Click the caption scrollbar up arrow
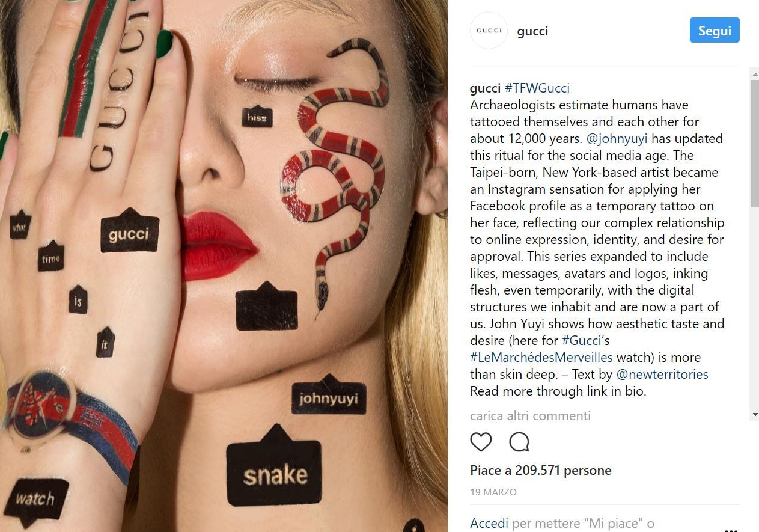This screenshot has height=532, width=759. [754, 73]
